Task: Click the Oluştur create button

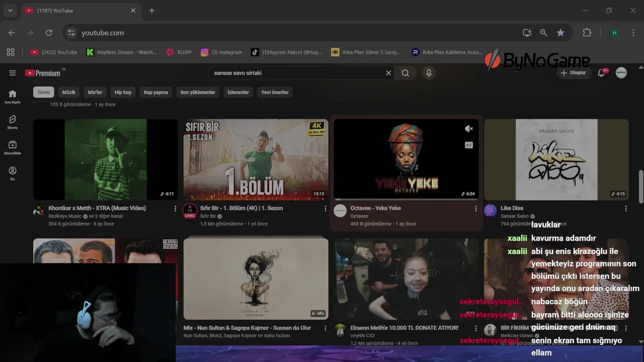Action: 574,73
